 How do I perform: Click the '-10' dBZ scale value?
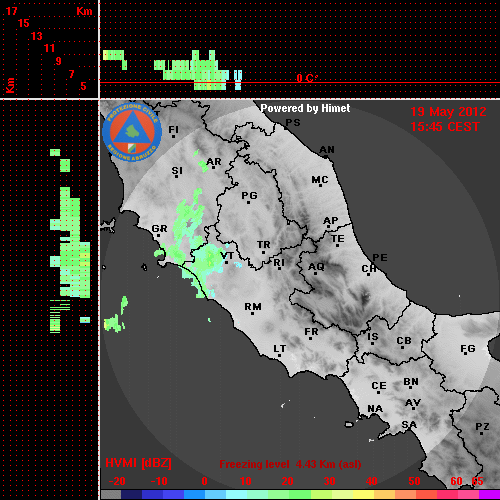pos(159,481)
